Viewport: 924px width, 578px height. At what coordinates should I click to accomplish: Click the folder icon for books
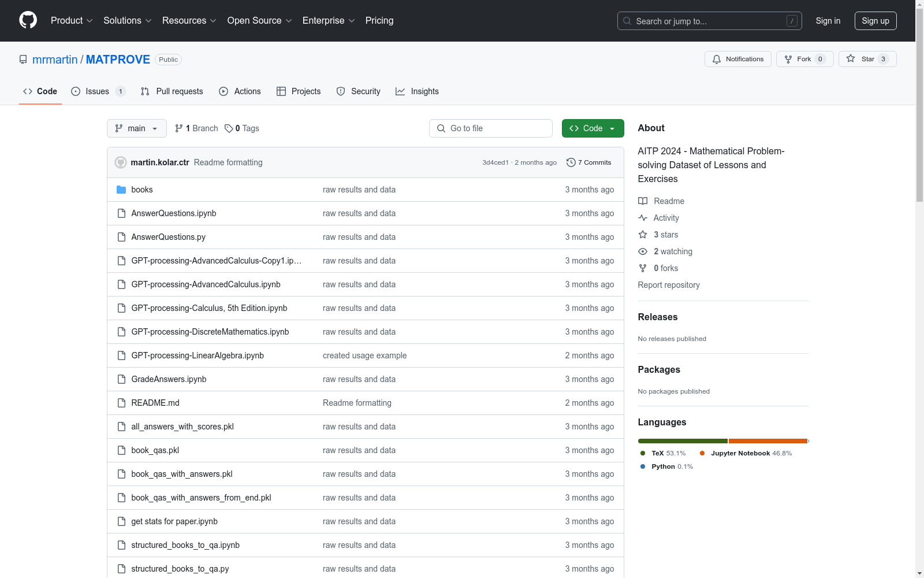pyautogui.click(x=121, y=190)
